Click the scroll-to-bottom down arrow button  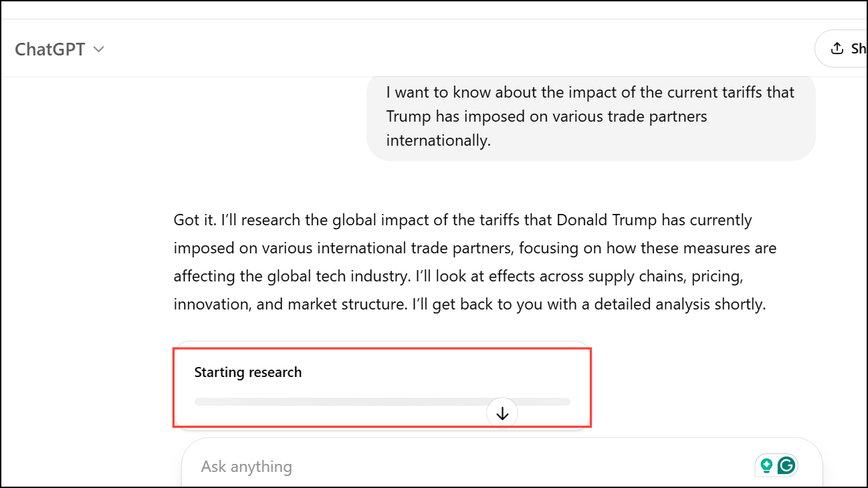coord(502,414)
